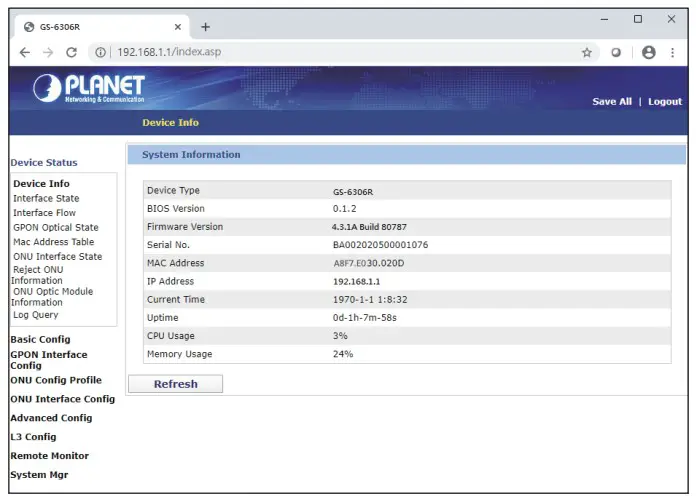The height and width of the screenshot is (500, 696).
Task: Open the browser three-dot menu
Action: tap(672, 52)
